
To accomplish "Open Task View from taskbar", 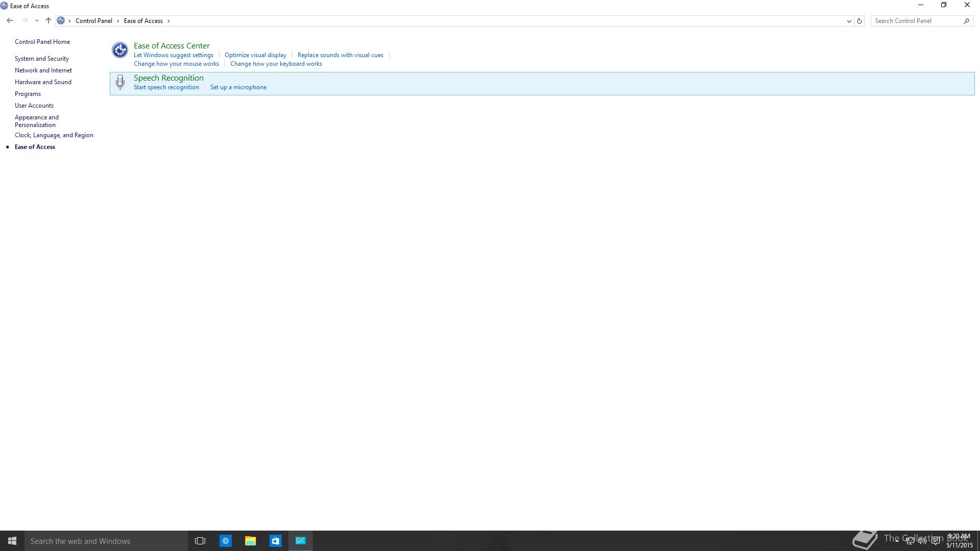I will 200,541.
